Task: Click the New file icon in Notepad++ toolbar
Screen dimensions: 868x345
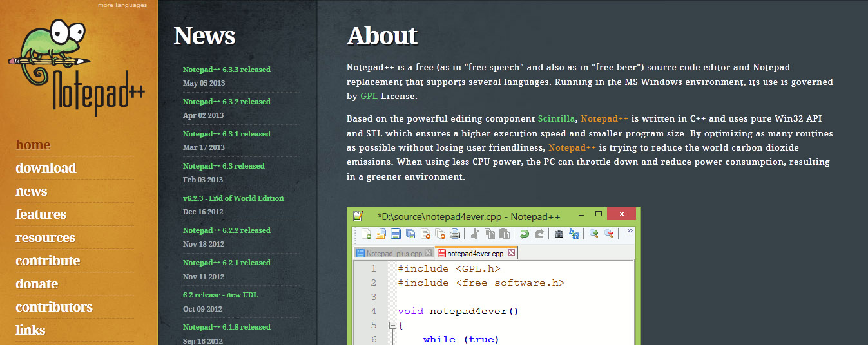Action: 366,234
